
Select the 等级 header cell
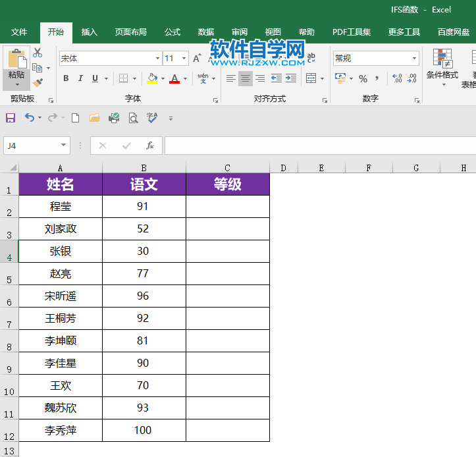pyautogui.click(x=228, y=184)
